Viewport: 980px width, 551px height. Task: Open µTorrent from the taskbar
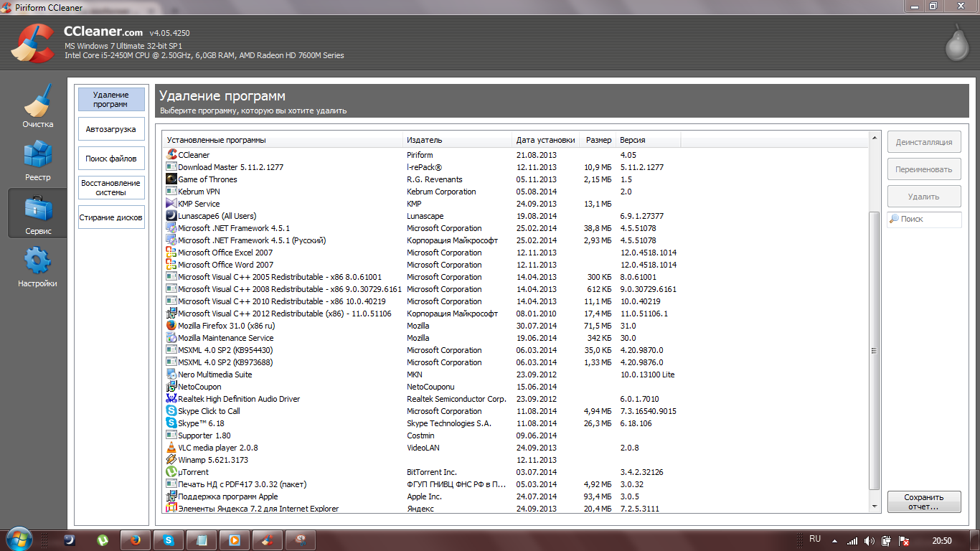click(x=103, y=540)
